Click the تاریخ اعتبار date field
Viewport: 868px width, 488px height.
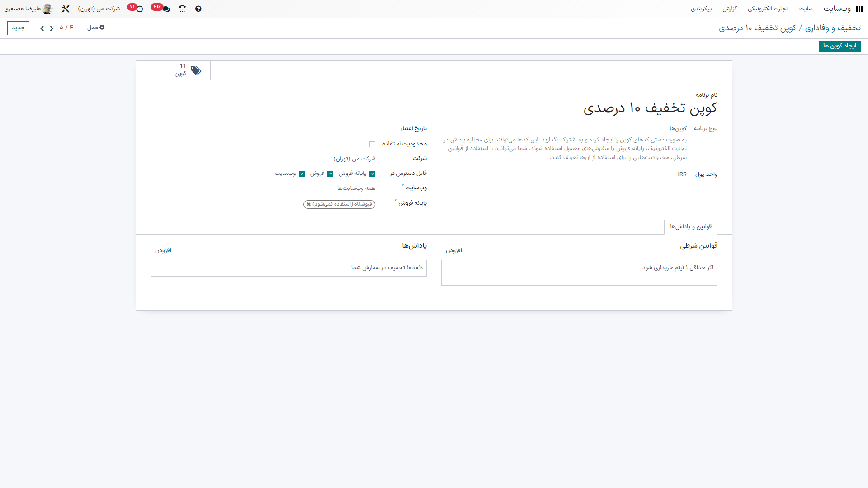344,129
